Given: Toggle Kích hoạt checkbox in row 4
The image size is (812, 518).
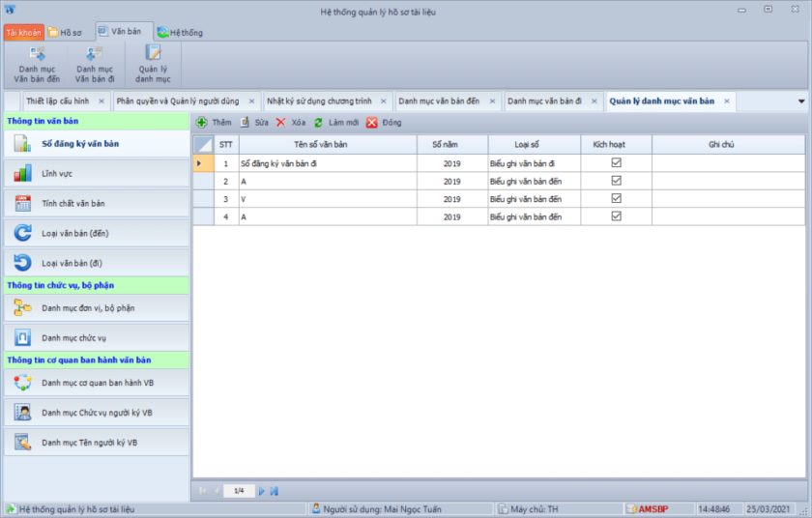Looking at the screenshot, I should 616,216.
